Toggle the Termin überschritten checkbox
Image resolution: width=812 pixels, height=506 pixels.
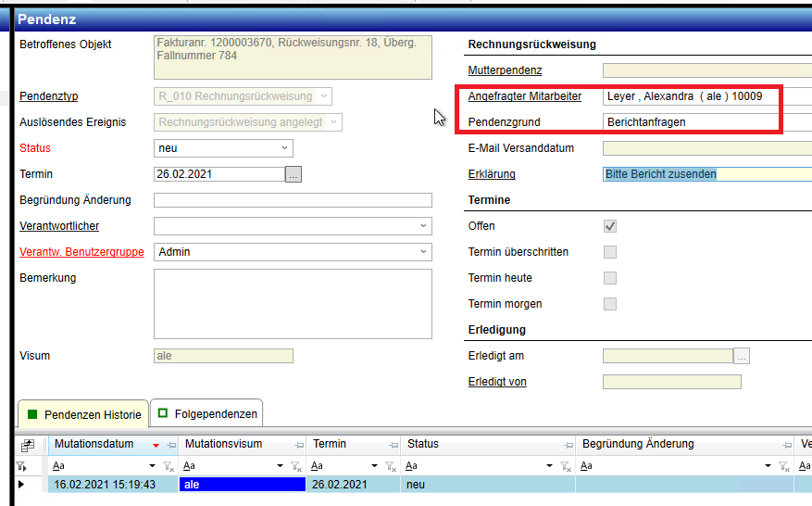(610, 252)
